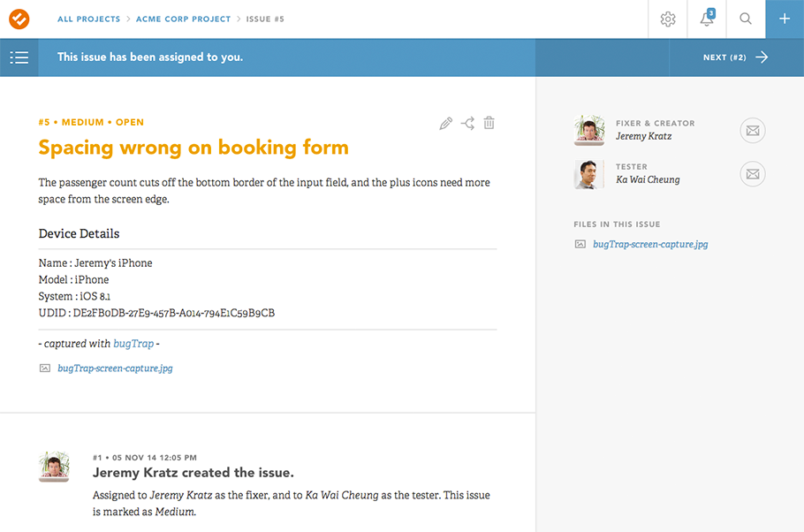This screenshot has width=804, height=532.
Task: Email Jeremy Kratz via envelope icon
Action: point(752,131)
